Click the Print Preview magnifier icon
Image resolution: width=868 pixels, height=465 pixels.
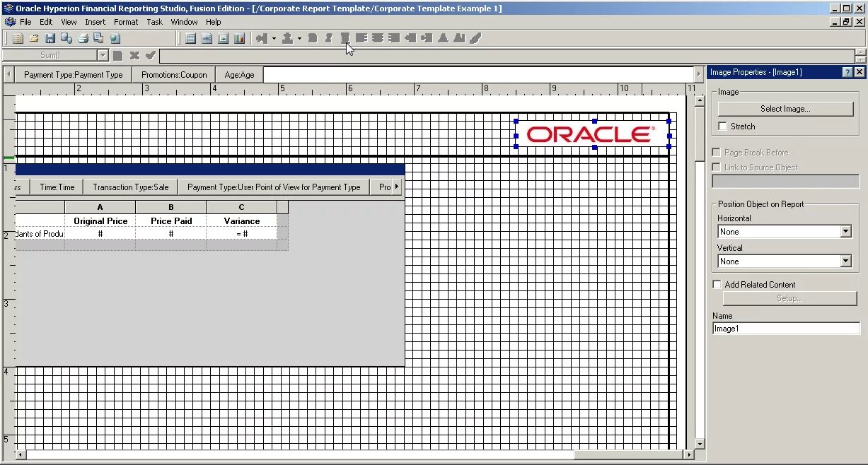click(x=66, y=38)
